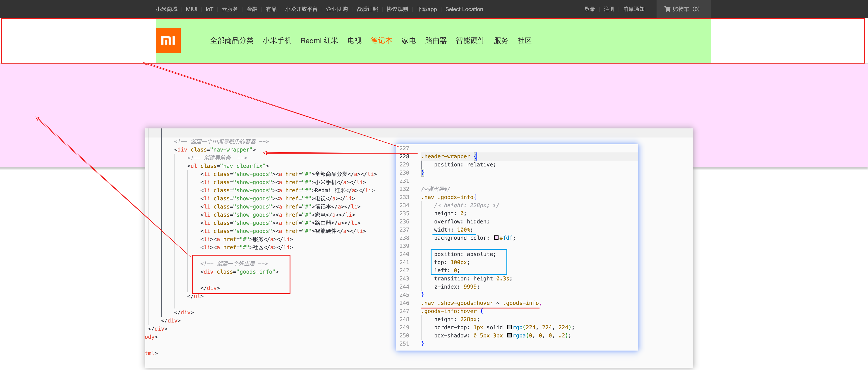This screenshot has height=370, width=868.
Task: Click 'transition: height 0.3s;' code line
Action: [473, 278]
